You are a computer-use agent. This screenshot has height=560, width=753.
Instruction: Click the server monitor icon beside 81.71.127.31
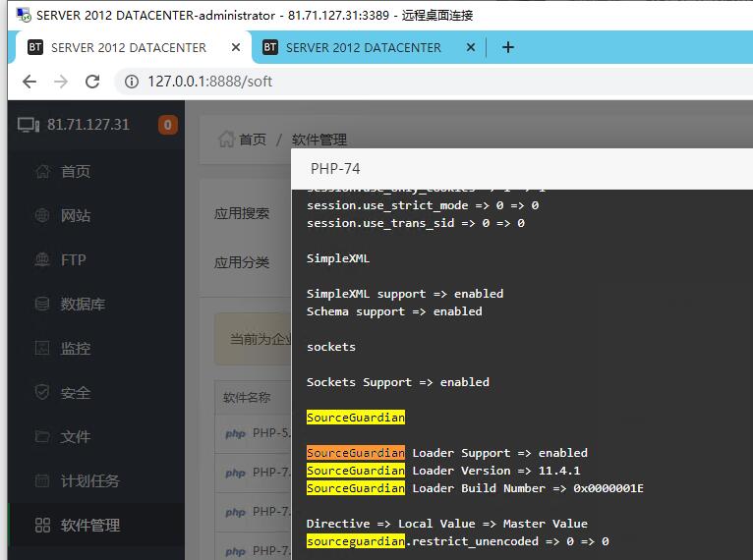point(29,125)
